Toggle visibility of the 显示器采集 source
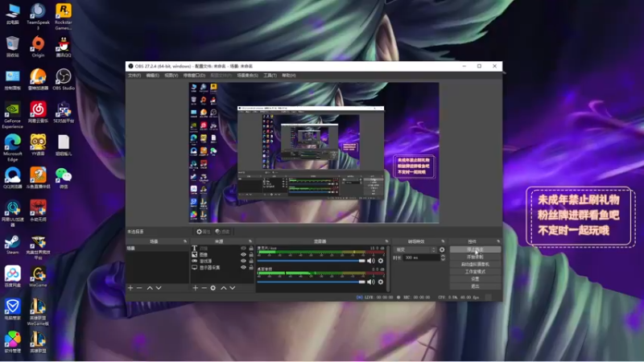 click(x=244, y=267)
